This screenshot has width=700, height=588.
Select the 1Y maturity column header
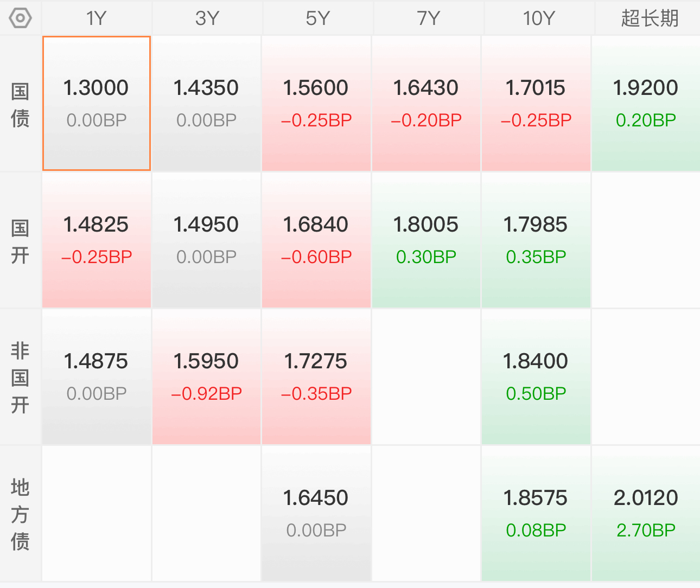coord(97,18)
